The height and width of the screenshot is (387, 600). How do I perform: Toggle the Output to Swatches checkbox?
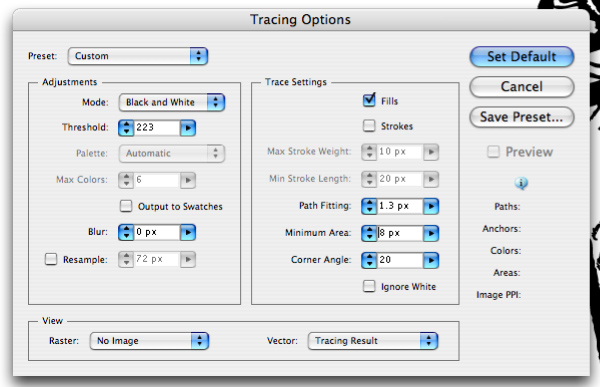click(x=126, y=206)
